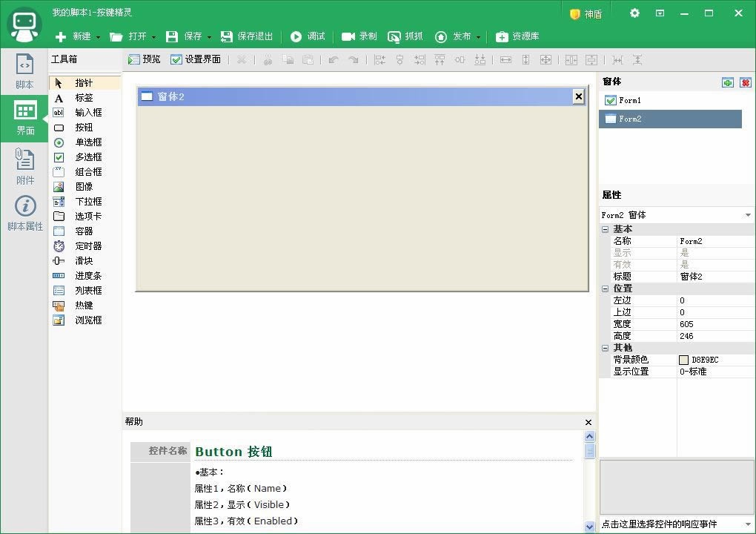Open the 脚本属性 script properties tab
Screen dimensions: 756x534
click(x=24, y=213)
